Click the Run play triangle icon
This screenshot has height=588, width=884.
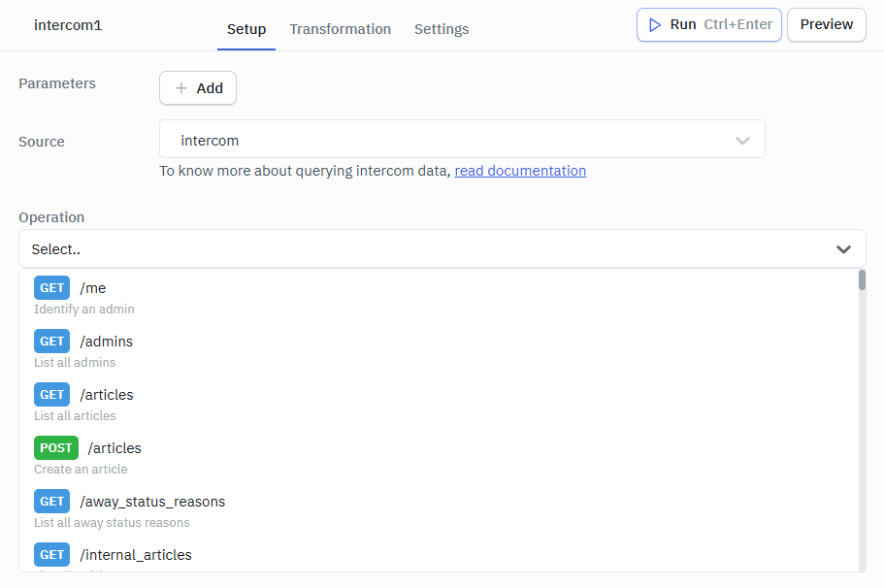coord(654,25)
